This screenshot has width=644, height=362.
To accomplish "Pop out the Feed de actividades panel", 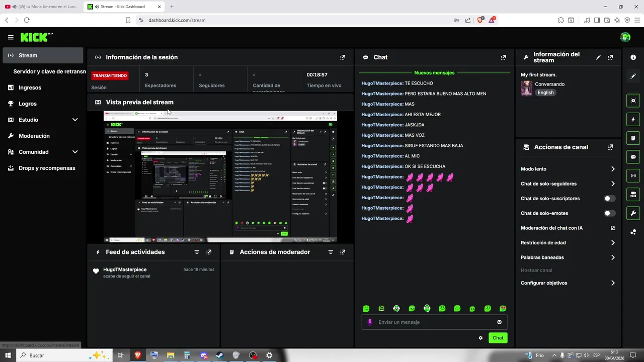I will [209, 252].
